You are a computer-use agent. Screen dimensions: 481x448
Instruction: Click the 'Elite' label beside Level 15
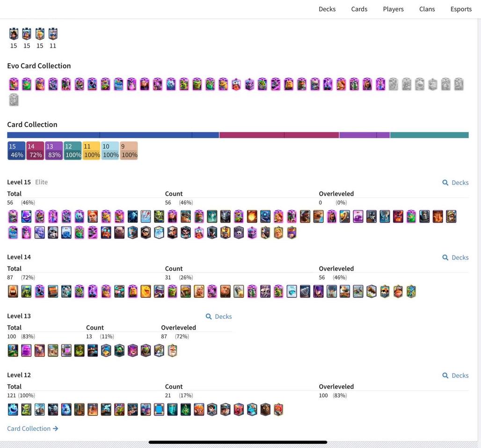tap(42, 182)
